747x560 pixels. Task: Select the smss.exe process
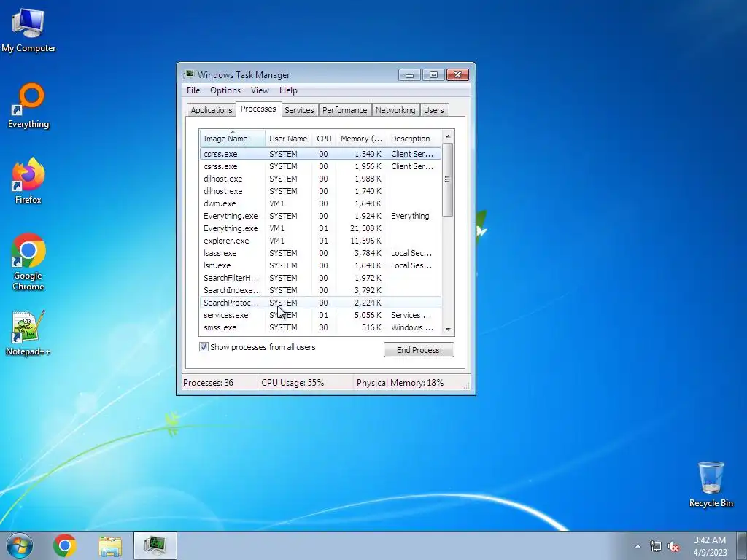(320, 327)
